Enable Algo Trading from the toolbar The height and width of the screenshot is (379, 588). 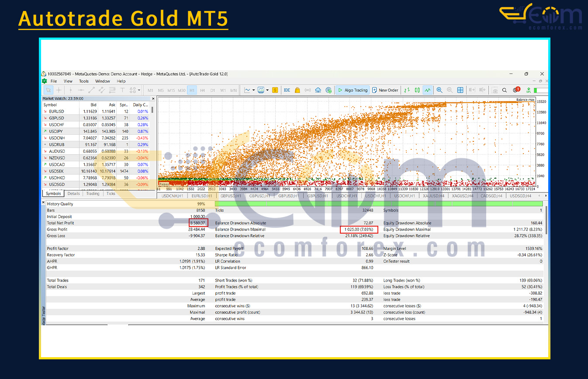point(352,90)
